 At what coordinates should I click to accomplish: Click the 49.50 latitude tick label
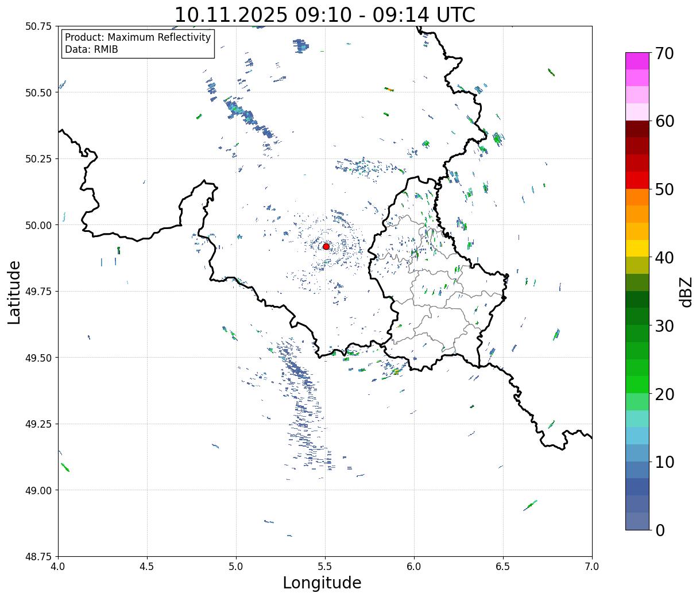38,358
